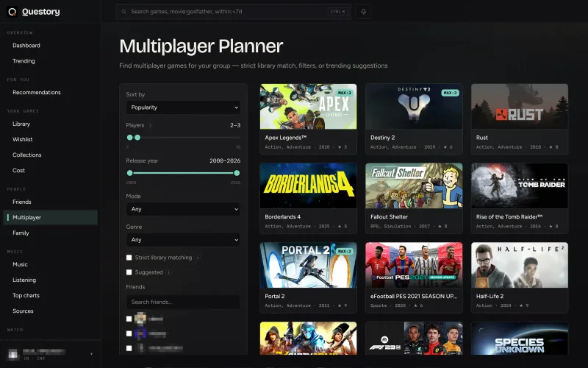This screenshot has width=588, height=368.
Task: Click the search magnifier icon
Action: click(x=123, y=12)
